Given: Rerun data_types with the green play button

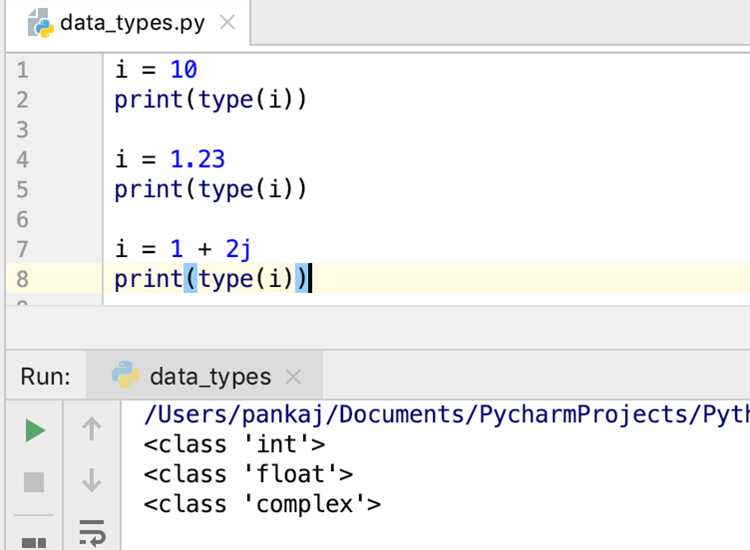Looking at the screenshot, I should (35, 431).
